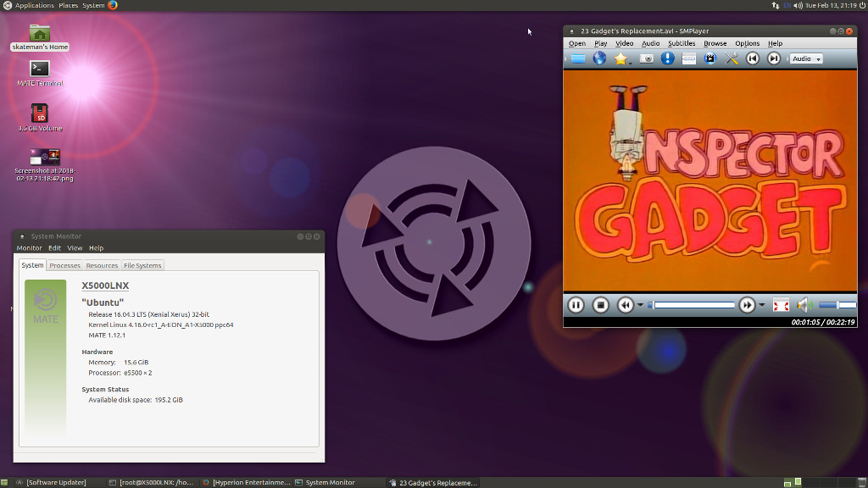Mute audio with the speaker icon

(804, 305)
